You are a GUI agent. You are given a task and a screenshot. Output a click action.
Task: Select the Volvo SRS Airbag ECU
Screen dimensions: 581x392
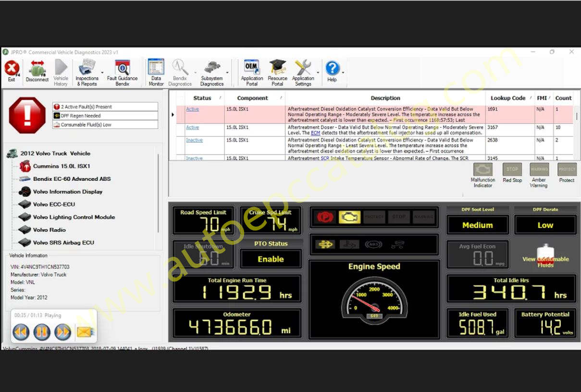coord(63,243)
